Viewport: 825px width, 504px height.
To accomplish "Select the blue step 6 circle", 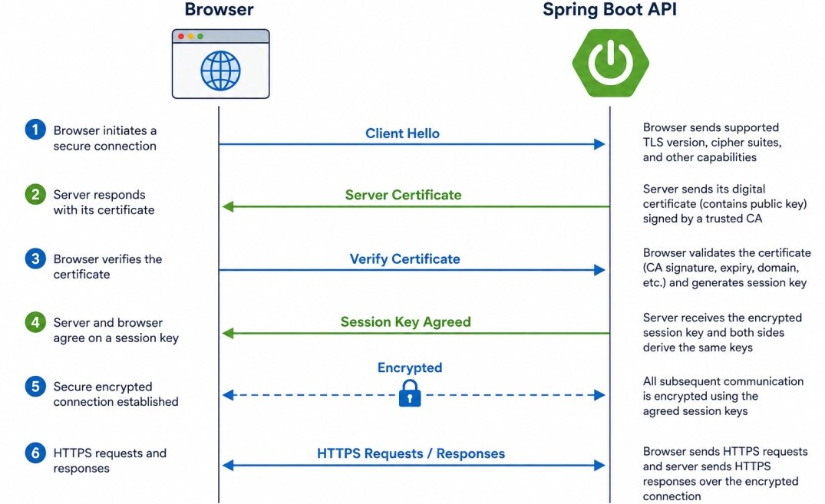I will pyautogui.click(x=35, y=453).
